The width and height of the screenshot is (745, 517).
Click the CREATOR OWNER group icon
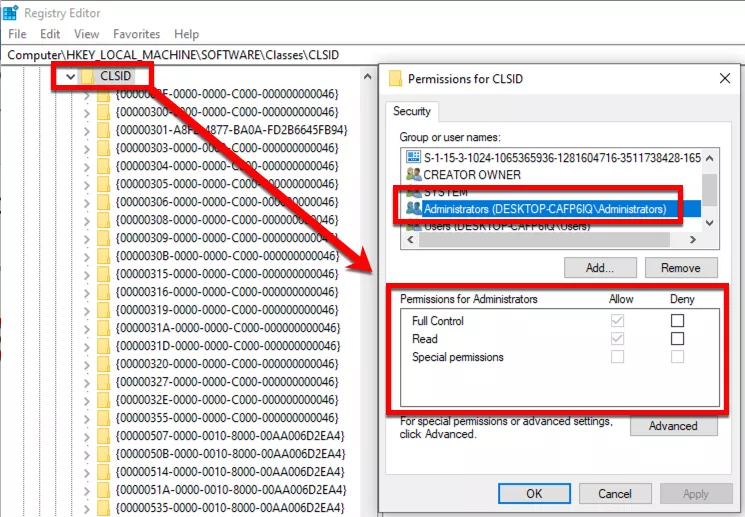coord(413,174)
